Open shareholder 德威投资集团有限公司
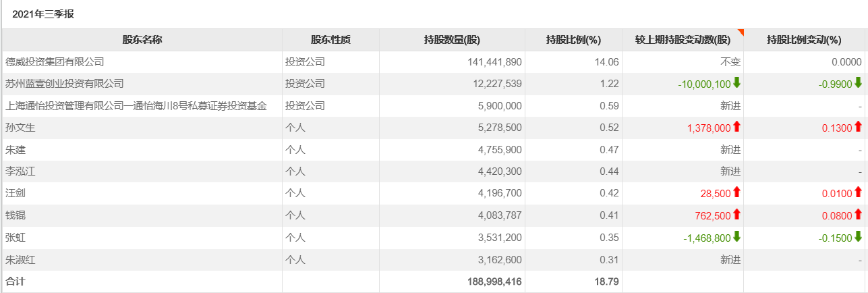The image size is (868, 293). [55, 62]
